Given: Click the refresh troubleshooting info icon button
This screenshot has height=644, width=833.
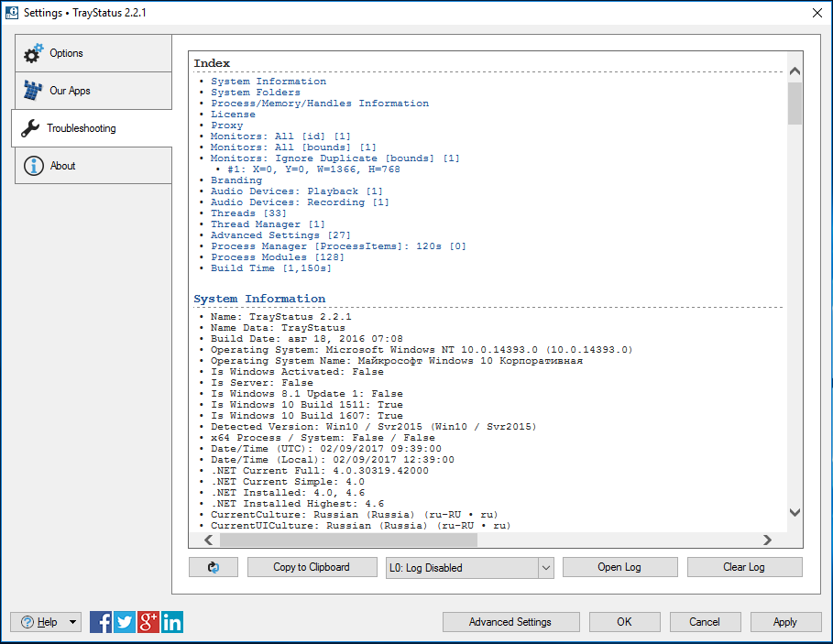Looking at the screenshot, I should [x=214, y=567].
